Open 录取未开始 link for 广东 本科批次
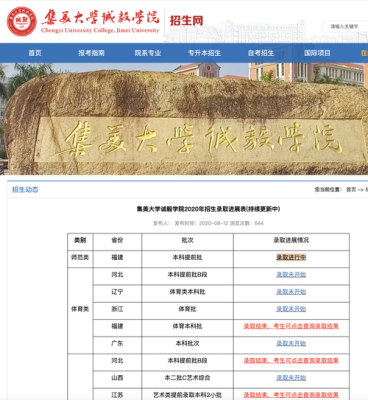Screen dimensions: 368x400 tap(291, 343)
